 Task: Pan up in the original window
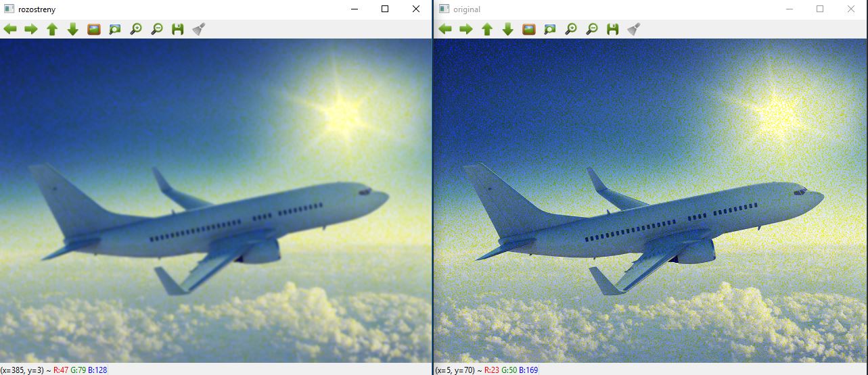coord(486,29)
